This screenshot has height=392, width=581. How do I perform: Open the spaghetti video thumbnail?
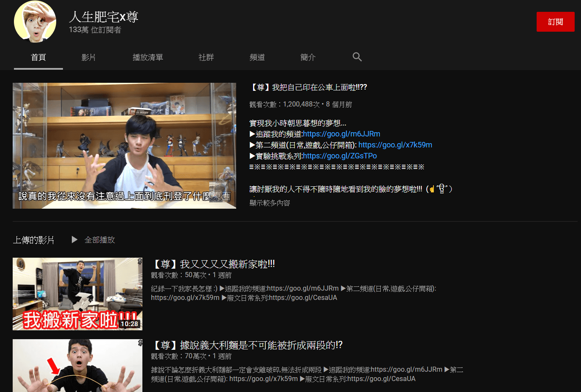point(77,366)
